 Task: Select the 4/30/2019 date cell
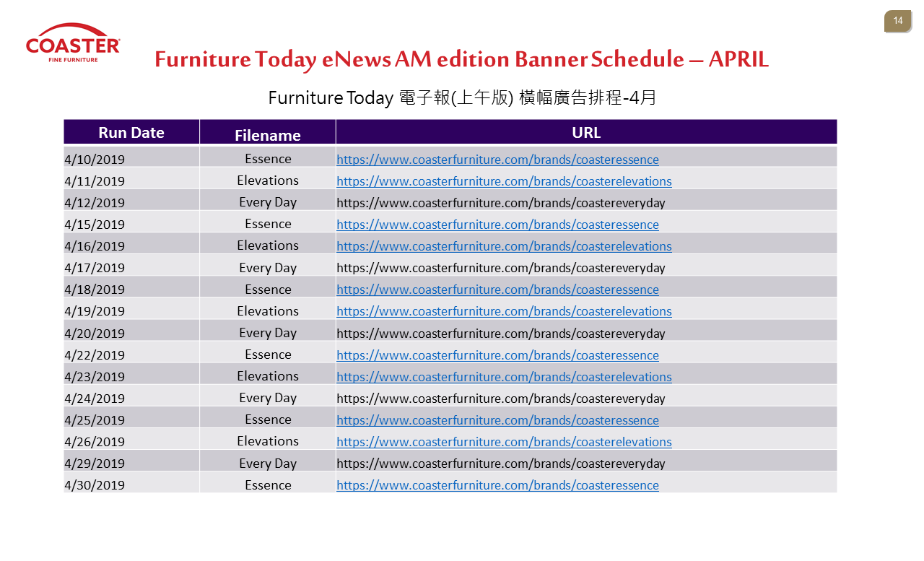131,482
